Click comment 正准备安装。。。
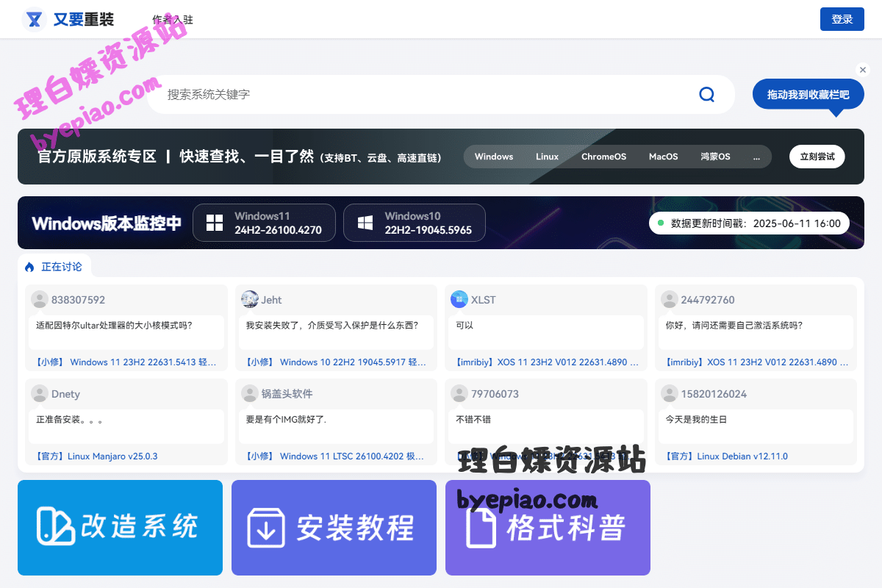 pyautogui.click(x=70, y=419)
